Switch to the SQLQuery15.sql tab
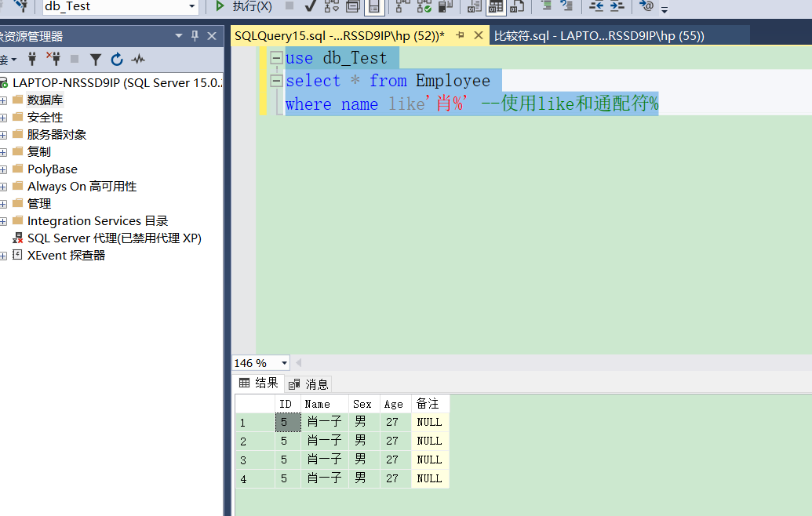Viewport: 812px width, 516px height. pyautogui.click(x=339, y=36)
